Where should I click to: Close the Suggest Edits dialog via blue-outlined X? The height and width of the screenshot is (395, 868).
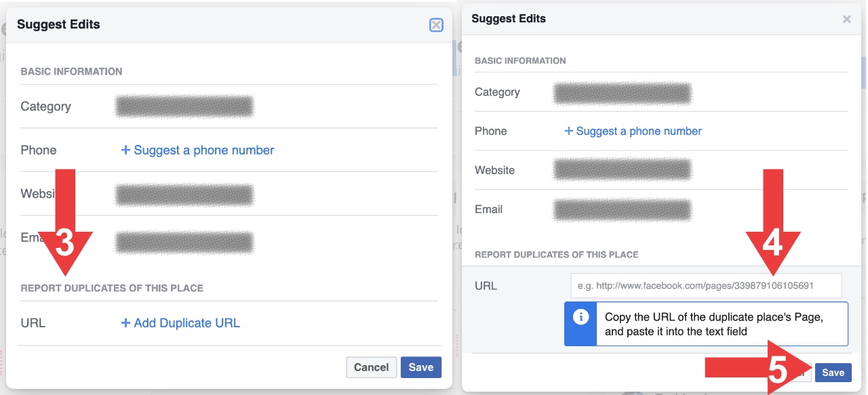436,25
